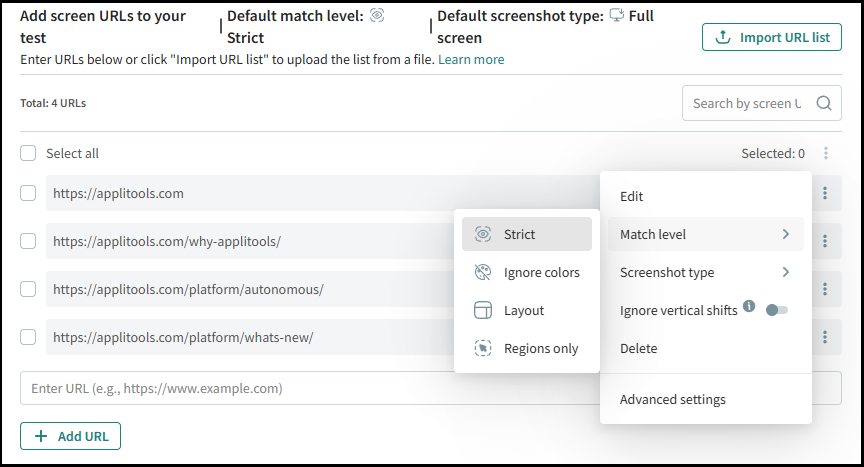
Task: Expand the Screenshot type submenu
Action: (x=705, y=272)
